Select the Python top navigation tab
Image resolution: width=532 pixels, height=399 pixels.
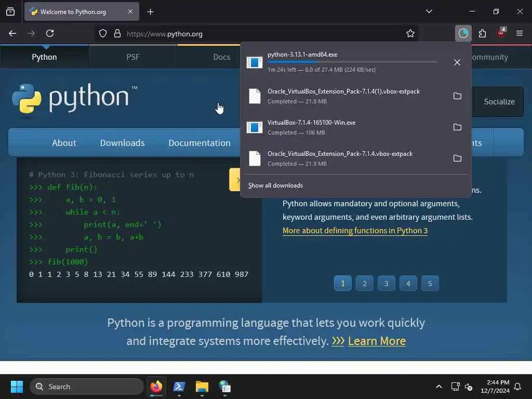(44, 57)
